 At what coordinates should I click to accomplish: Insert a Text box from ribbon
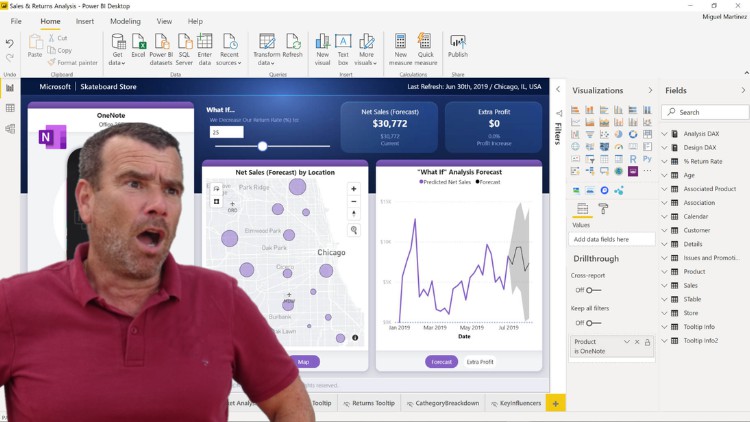[343, 42]
